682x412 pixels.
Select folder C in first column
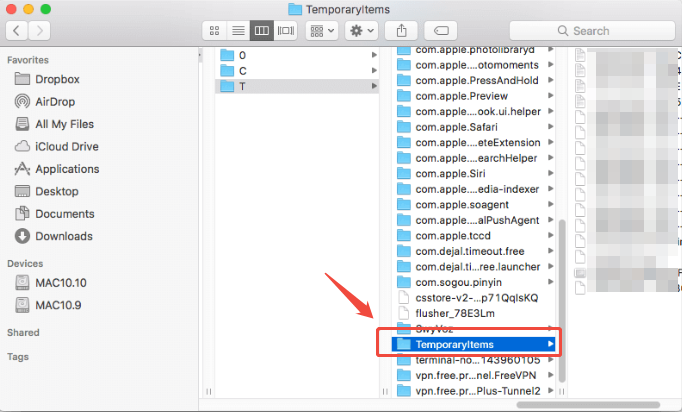pos(297,71)
